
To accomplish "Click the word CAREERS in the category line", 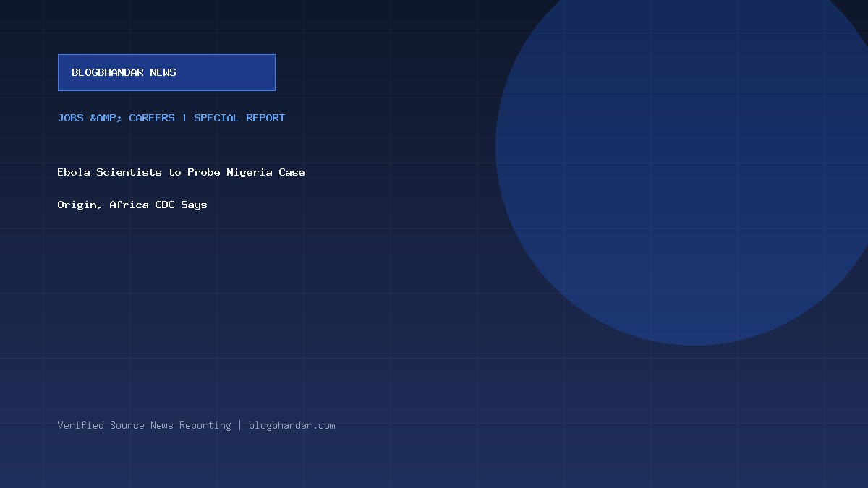I will 152,118.
